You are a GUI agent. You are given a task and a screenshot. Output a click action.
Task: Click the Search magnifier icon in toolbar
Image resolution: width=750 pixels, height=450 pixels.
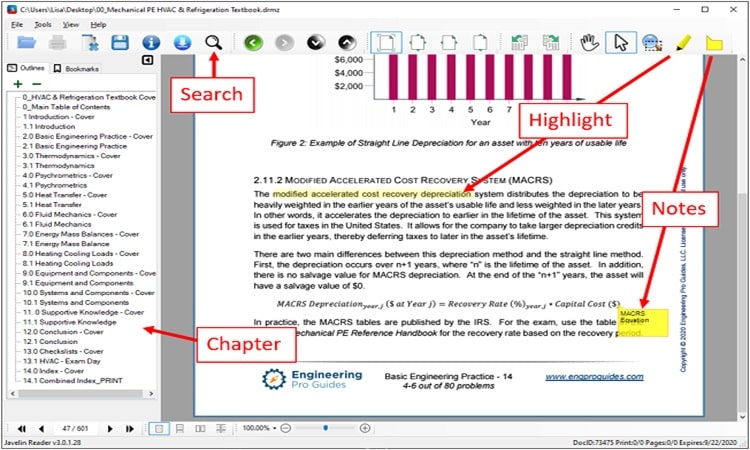(x=213, y=43)
